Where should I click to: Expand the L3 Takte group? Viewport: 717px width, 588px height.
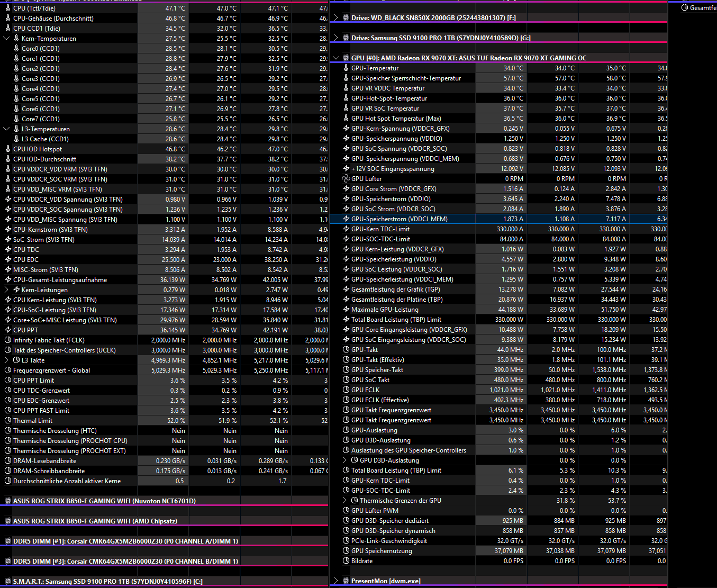click(x=7, y=360)
